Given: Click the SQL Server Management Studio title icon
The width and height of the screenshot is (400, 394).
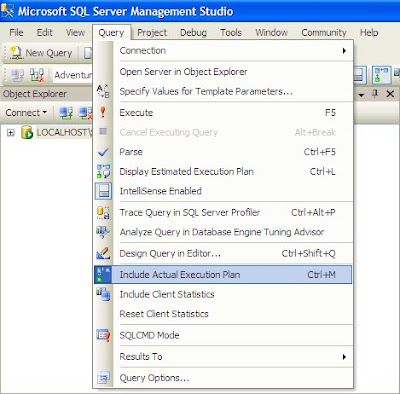Looking at the screenshot, I should [7, 11].
